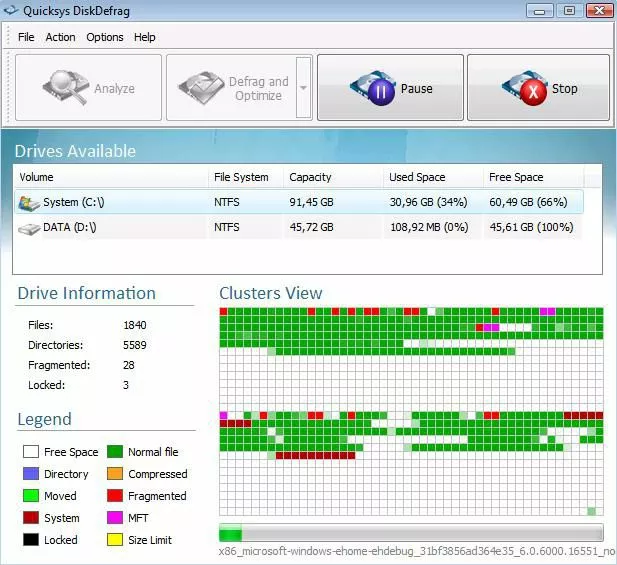Viewport: 617px width, 565px height.
Task: Click the white Free Space legend swatch
Action: [31, 452]
